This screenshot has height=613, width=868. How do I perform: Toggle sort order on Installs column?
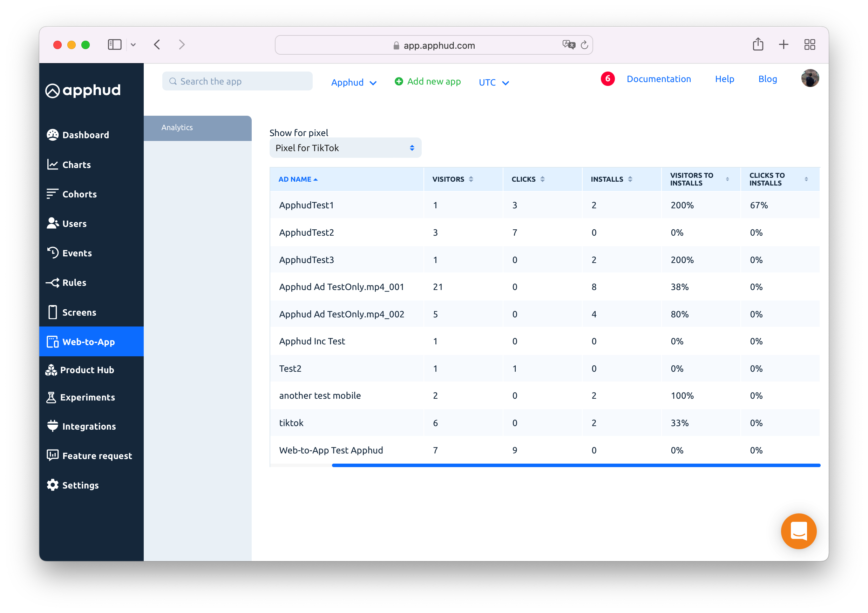[x=630, y=179]
